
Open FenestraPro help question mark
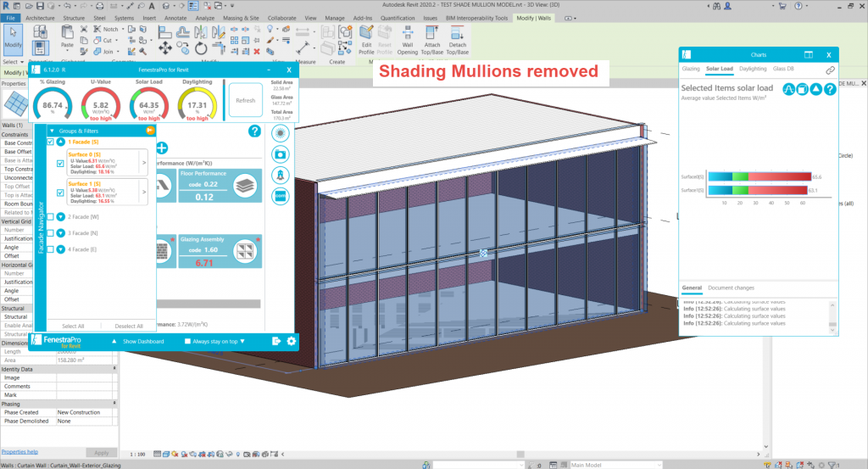(x=254, y=131)
